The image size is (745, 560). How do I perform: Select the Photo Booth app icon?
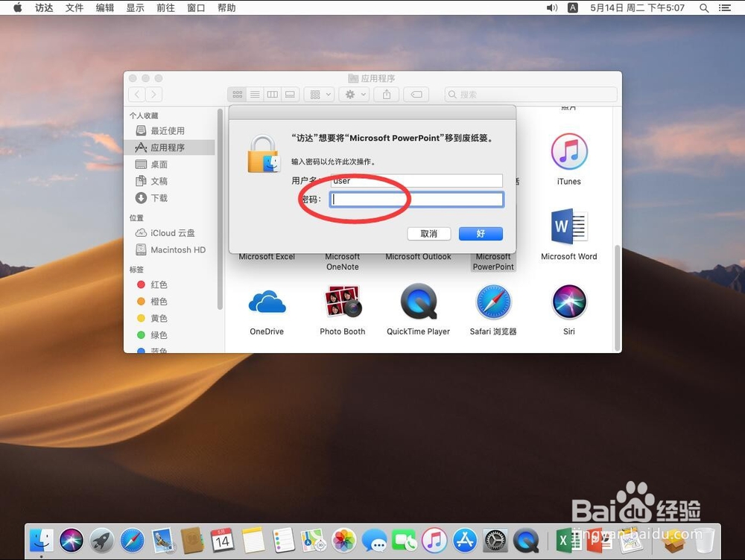pos(343,301)
